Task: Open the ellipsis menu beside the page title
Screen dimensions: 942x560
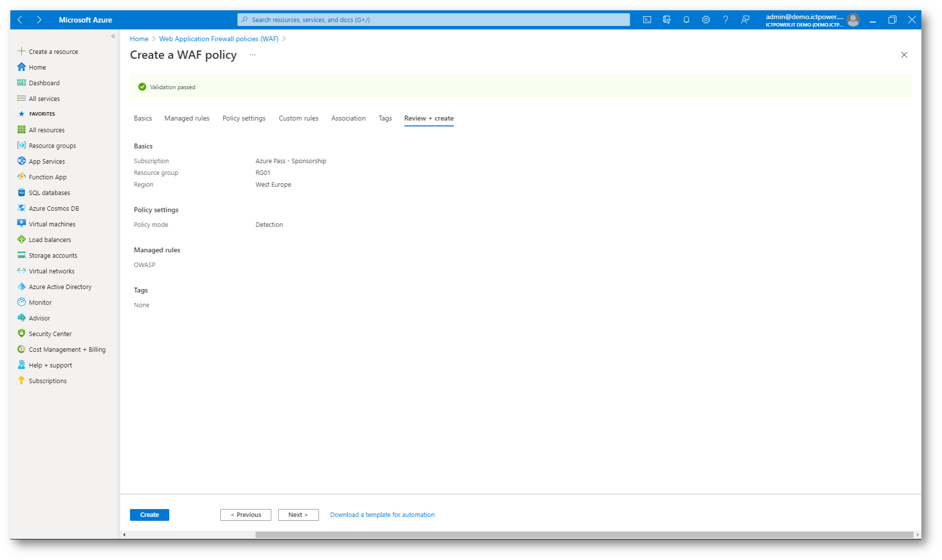Action: tap(253, 55)
